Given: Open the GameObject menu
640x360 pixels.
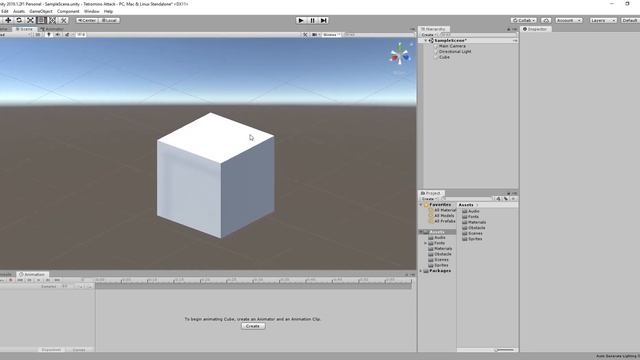Looking at the screenshot, I should pyautogui.click(x=41, y=11).
